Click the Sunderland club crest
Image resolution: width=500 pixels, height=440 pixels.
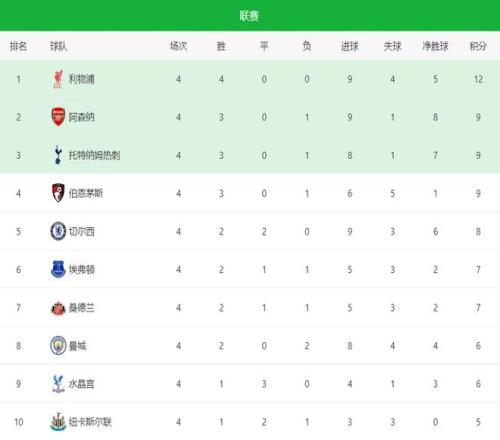(58, 308)
